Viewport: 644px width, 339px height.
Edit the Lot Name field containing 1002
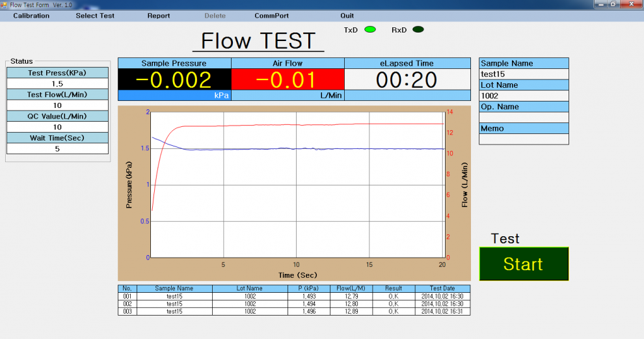[524, 96]
